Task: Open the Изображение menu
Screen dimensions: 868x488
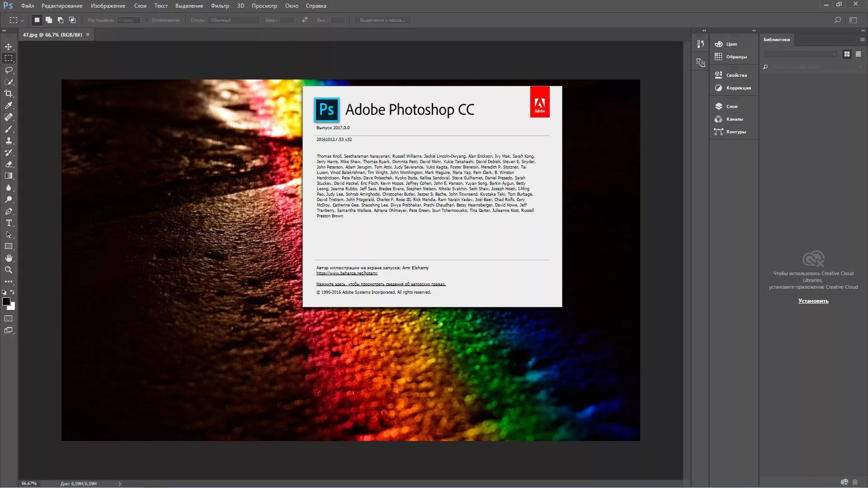Action: [108, 6]
